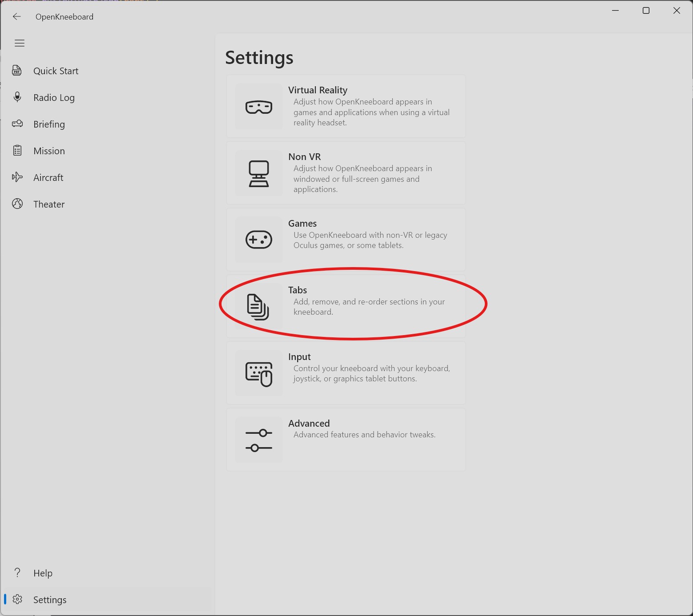Maximize the OpenKneeboard window
Image resolution: width=693 pixels, height=616 pixels.
click(646, 11)
